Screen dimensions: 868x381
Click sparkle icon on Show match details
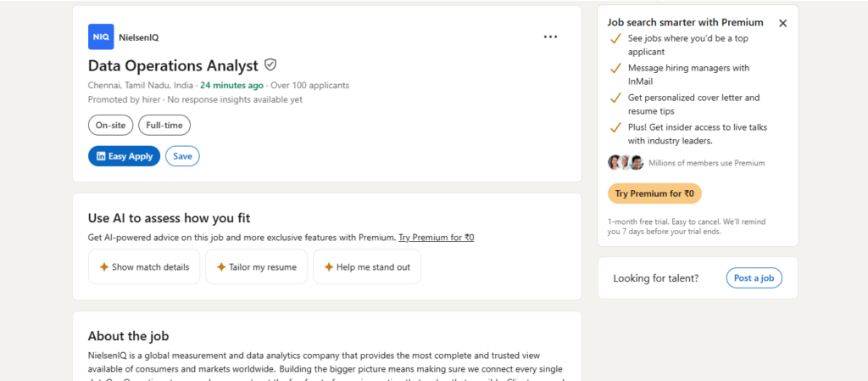[103, 267]
